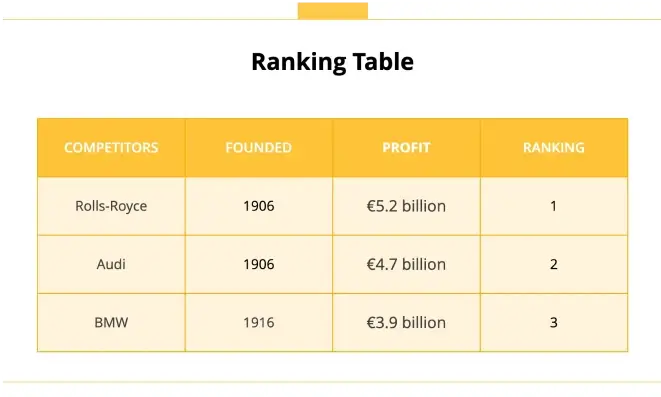
Task: Click the word Table in title
Action: 383,62
